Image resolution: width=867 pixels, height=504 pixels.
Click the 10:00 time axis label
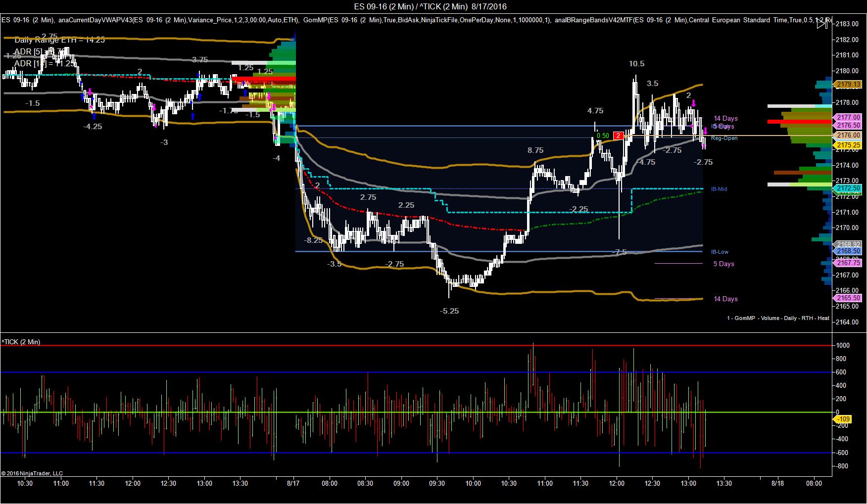coord(473,483)
